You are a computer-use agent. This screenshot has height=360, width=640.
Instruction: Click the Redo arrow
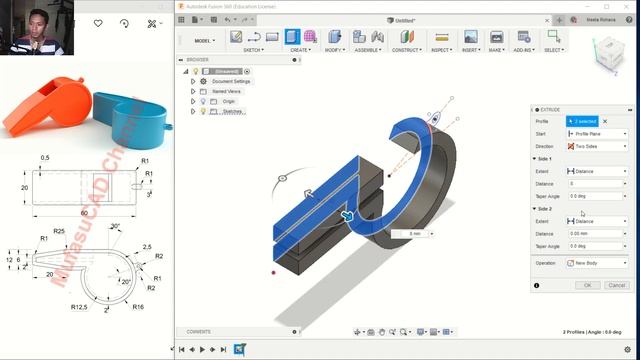tap(244, 20)
